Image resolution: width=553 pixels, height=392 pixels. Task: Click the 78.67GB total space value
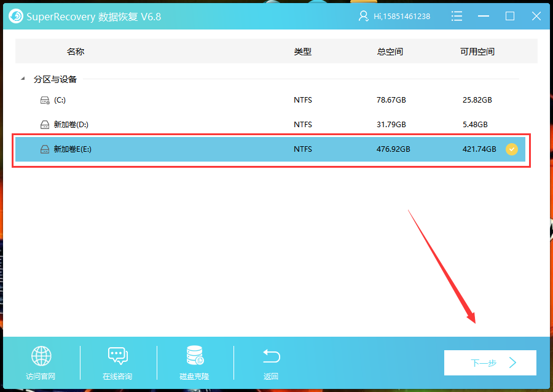[x=391, y=100]
